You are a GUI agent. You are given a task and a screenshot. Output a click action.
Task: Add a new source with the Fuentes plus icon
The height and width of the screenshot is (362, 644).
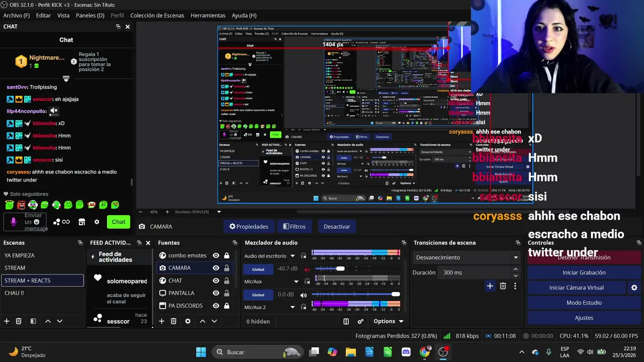162,321
